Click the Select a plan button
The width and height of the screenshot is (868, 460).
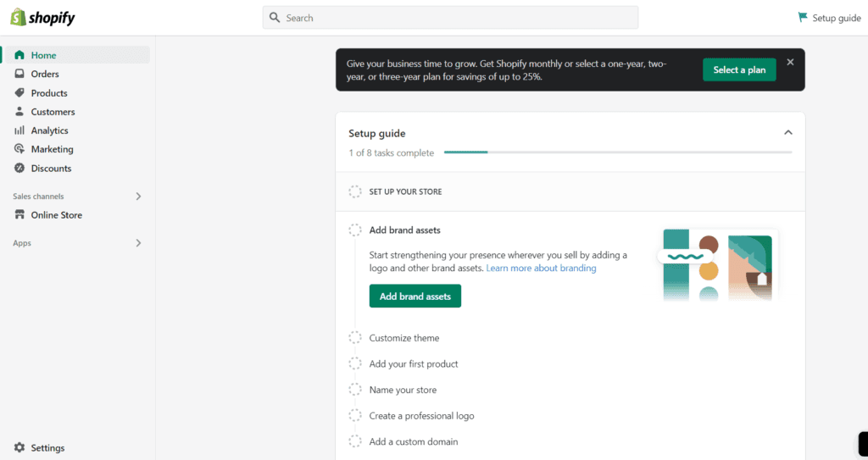pyautogui.click(x=739, y=69)
